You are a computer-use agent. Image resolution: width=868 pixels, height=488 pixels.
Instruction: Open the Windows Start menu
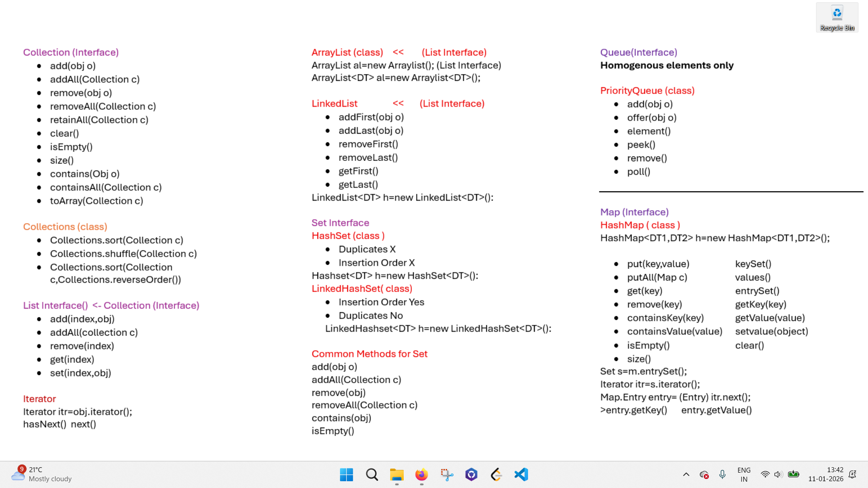tap(346, 474)
